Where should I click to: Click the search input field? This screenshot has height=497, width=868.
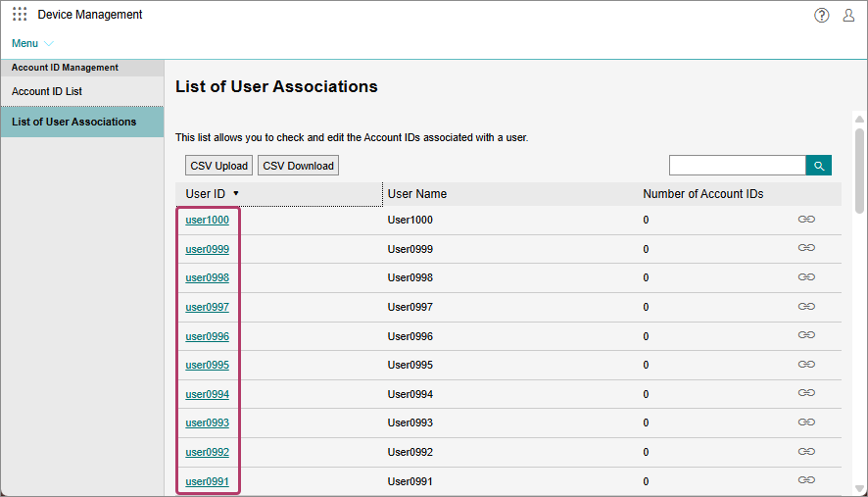pos(737,166)
